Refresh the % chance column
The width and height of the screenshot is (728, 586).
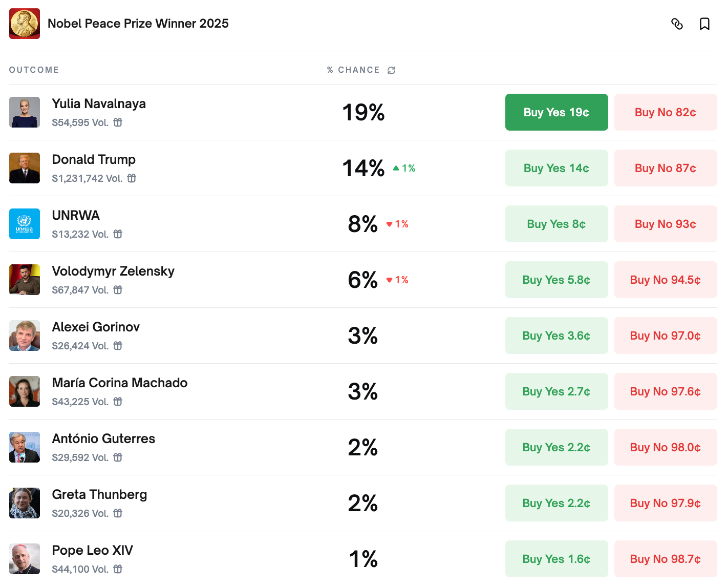tap(392, 70)
